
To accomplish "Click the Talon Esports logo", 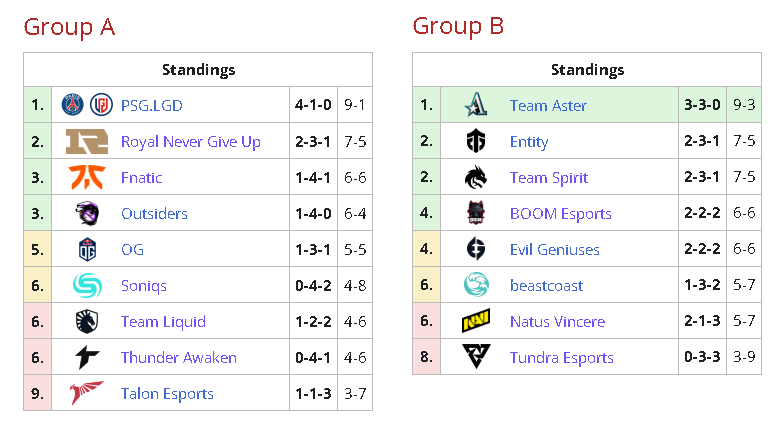I will (x=86, y=393).
